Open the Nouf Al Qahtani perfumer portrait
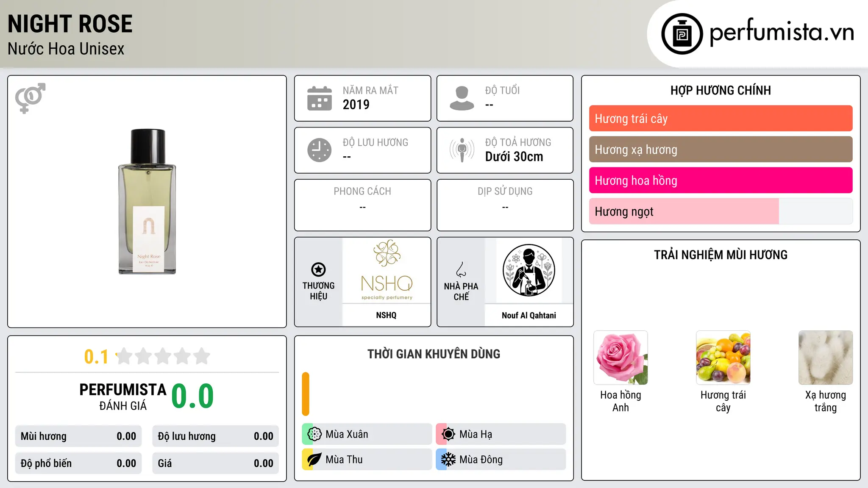Viewport: 868px width, 488px height. [529, 270]
